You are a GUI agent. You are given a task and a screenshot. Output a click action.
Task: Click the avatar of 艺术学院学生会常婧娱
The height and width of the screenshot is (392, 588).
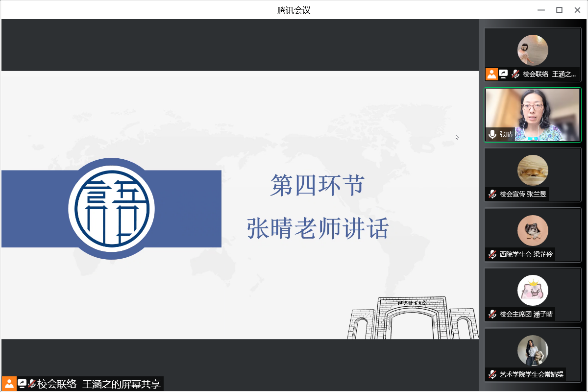coord(533,350)
